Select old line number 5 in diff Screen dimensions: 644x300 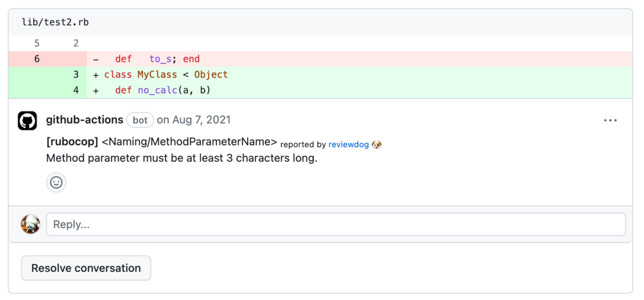[37, 43]
